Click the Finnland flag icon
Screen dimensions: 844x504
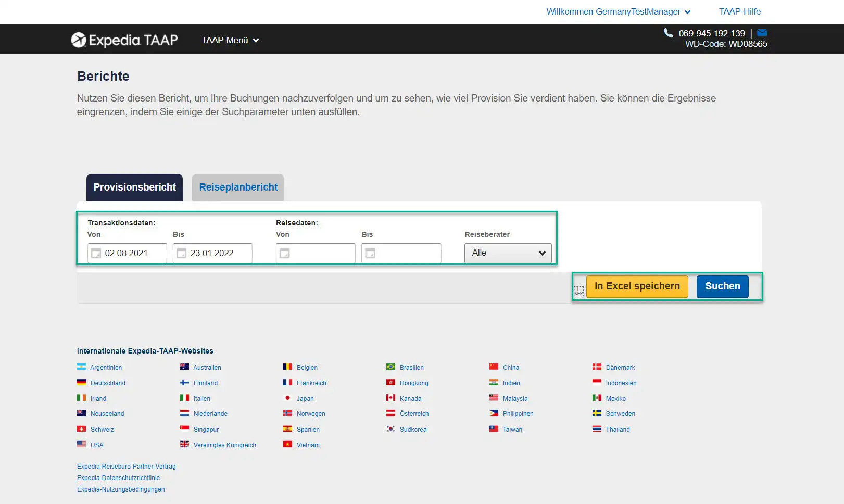[184, 382]
